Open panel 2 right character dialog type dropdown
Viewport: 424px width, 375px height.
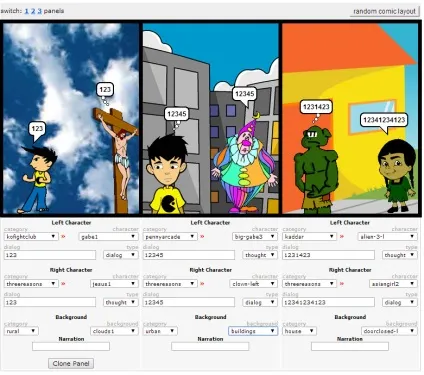coord(260,302)
